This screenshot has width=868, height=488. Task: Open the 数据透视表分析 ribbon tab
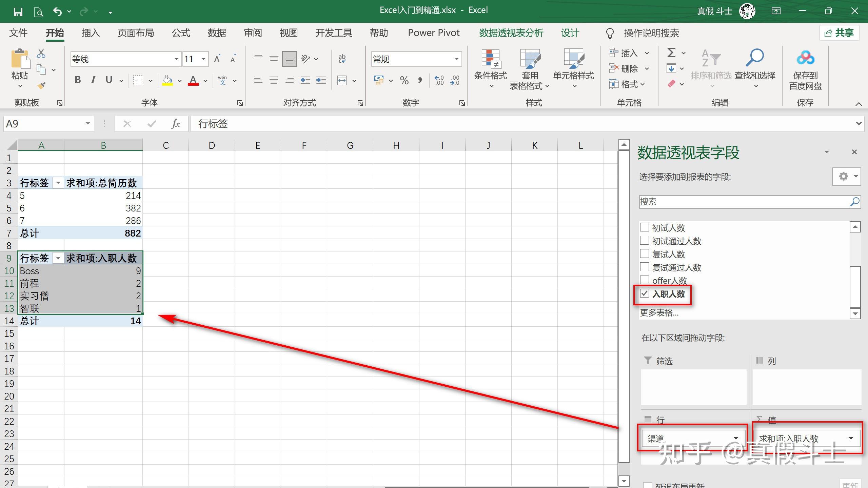pos(511,33)
